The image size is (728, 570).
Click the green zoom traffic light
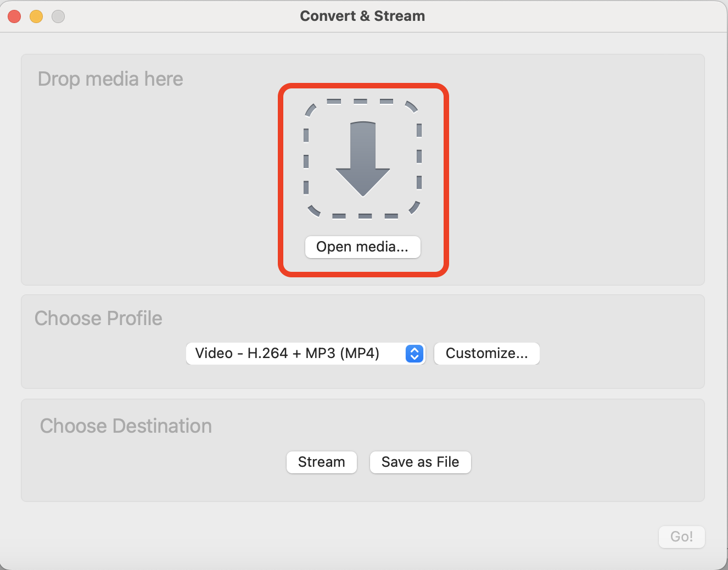(58, 16)
